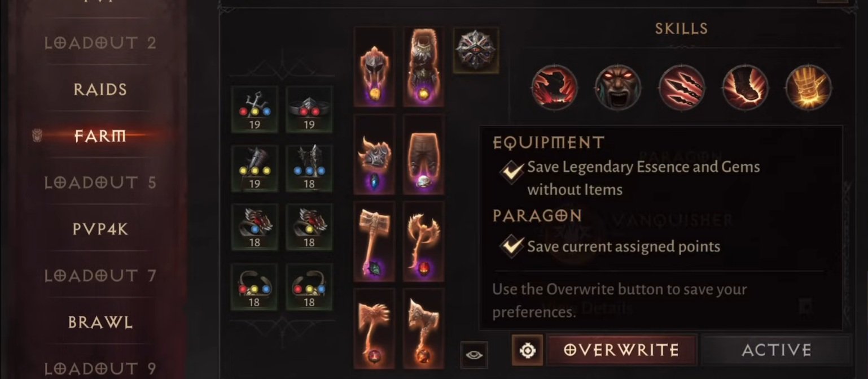Uncheck Save current assigned points option
868x379 pixels.
pos(512,246)
